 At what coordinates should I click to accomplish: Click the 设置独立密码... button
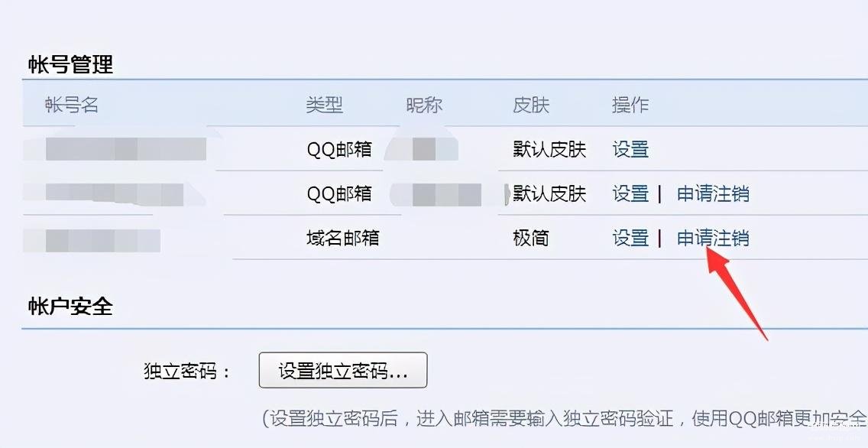(x=343, y=371)
